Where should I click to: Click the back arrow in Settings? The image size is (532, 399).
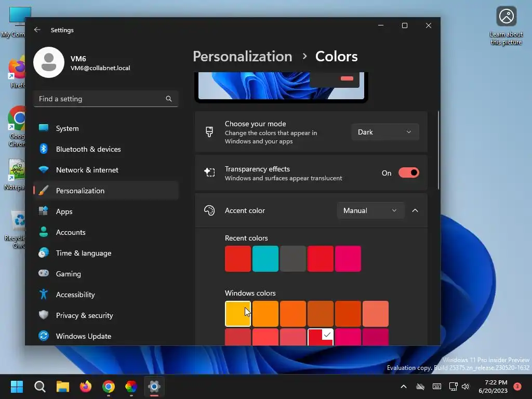click(x=37, y=30)
